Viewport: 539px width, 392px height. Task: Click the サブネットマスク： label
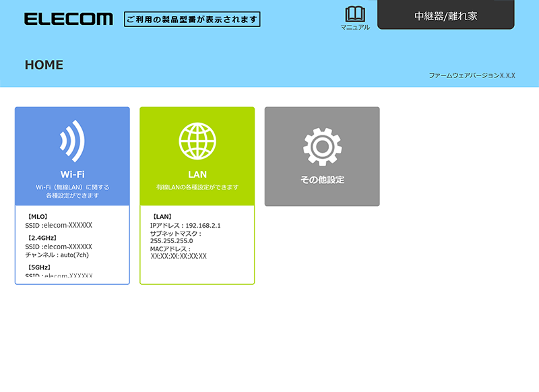coord(176,234)
